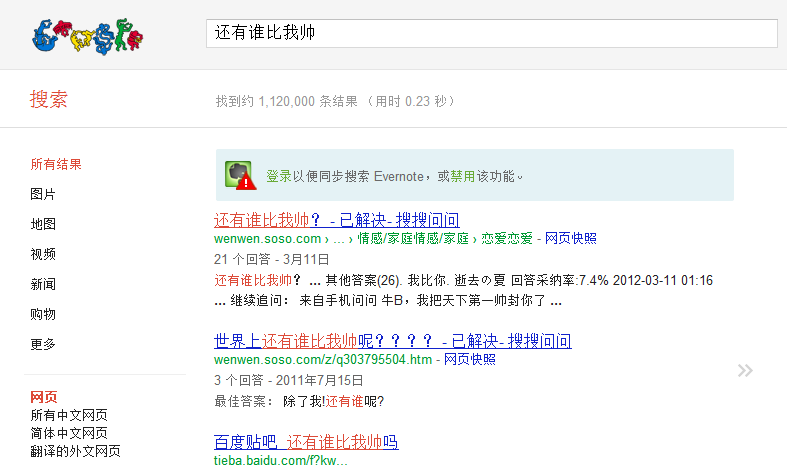Select the 网页 filter heading

click(x=44, y=397)
